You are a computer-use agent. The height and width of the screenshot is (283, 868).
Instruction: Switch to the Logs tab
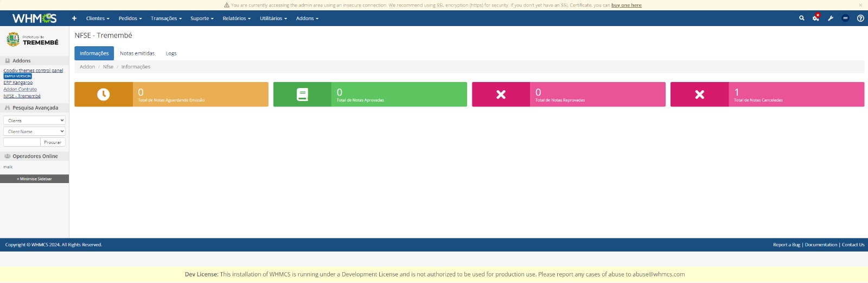[x=171, y=53]
